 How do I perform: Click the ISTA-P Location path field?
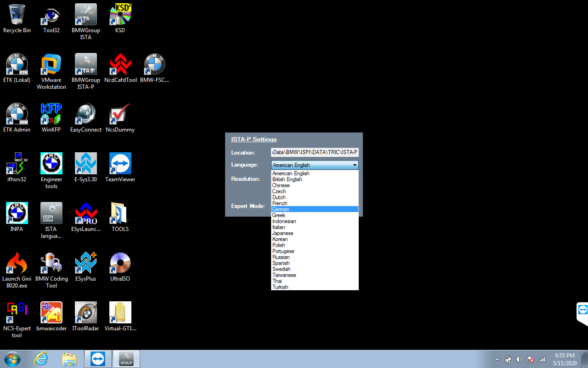315,152
